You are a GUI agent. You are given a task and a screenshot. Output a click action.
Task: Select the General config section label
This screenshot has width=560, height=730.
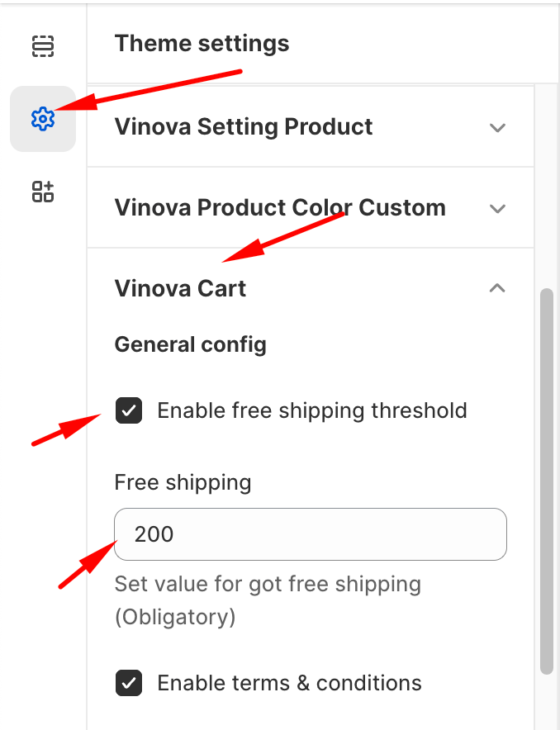(190, 344)
